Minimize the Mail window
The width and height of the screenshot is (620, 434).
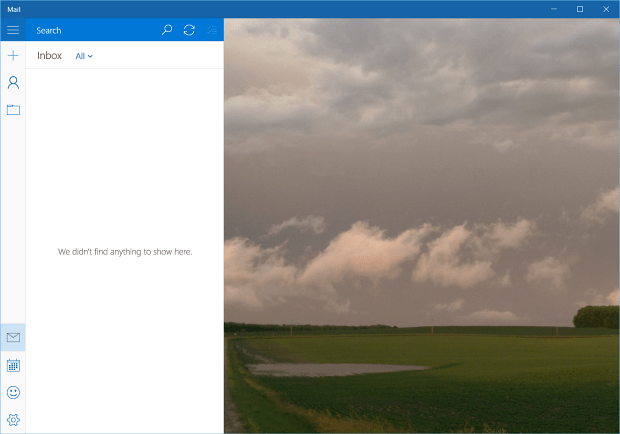(554, 9)
